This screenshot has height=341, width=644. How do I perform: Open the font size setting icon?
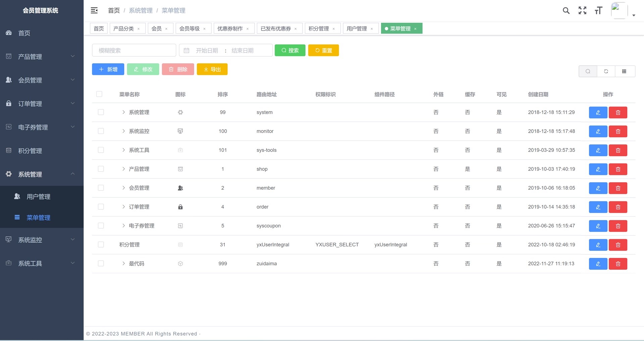click(598, 11)
